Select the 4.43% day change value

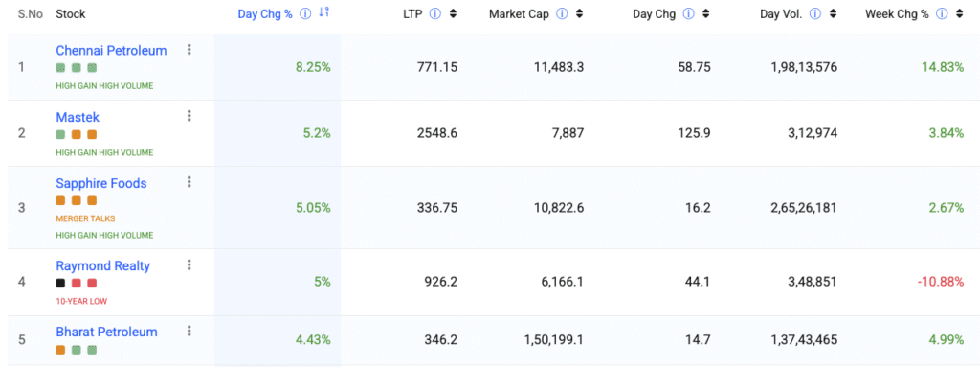pyautogui.click(x=313, y=340)
